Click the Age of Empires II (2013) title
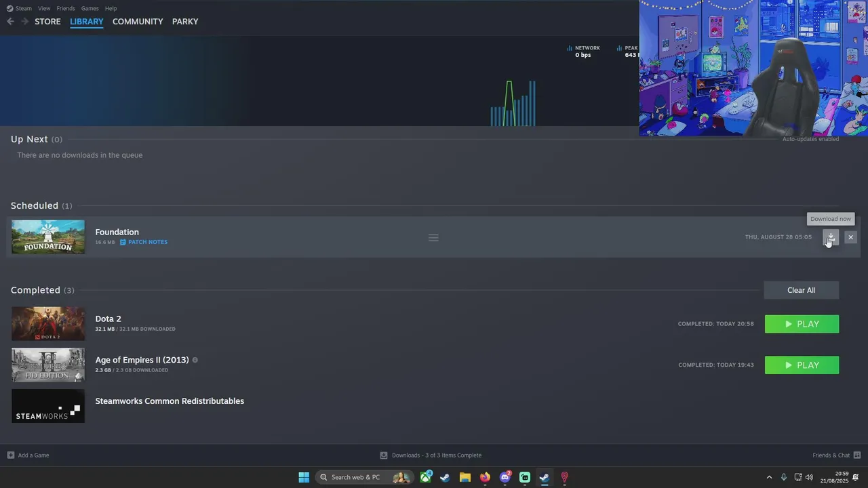868x488 pixels. (x=142, y=360)
